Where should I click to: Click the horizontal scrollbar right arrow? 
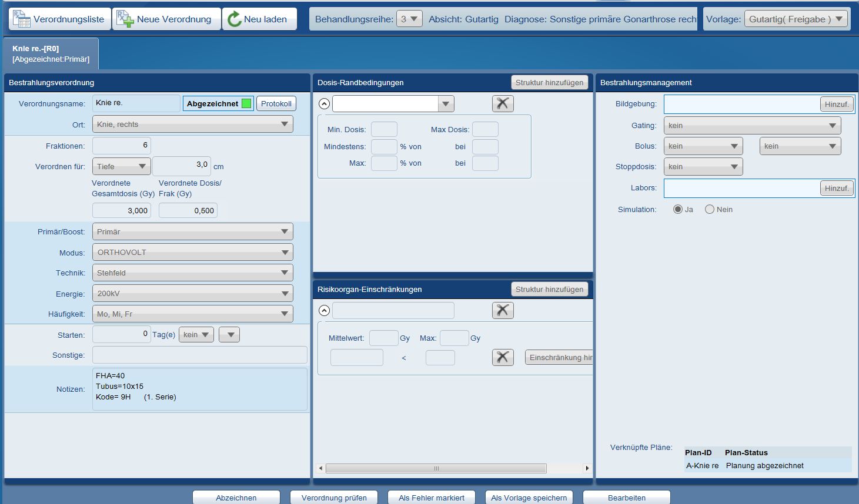[587, 468]
